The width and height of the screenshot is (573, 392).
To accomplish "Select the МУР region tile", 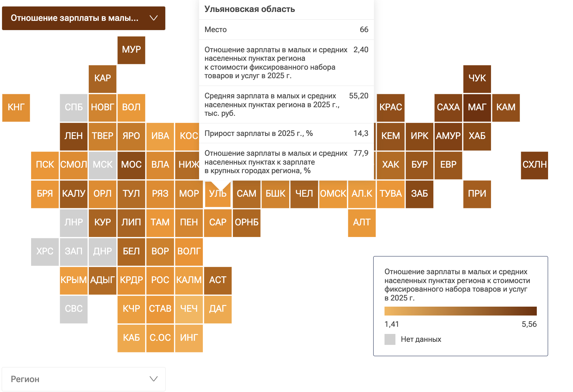I will [x=131, y=50].
